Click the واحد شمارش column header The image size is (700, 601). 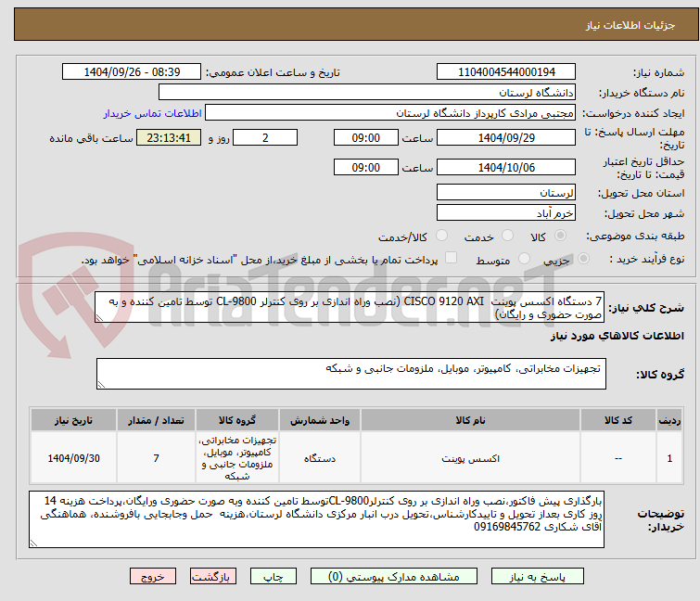coord(320,420)
